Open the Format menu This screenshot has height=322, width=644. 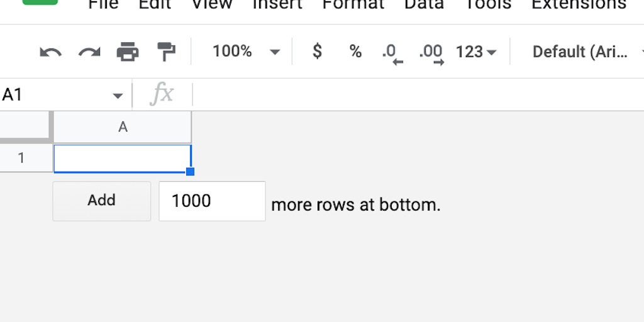pos(353,5)
